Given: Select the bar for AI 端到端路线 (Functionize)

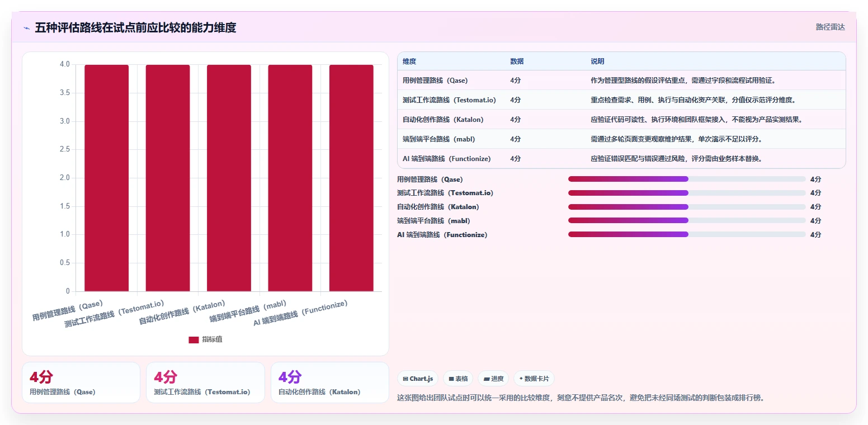Looking at the screenshot, I should pos(351,178).
